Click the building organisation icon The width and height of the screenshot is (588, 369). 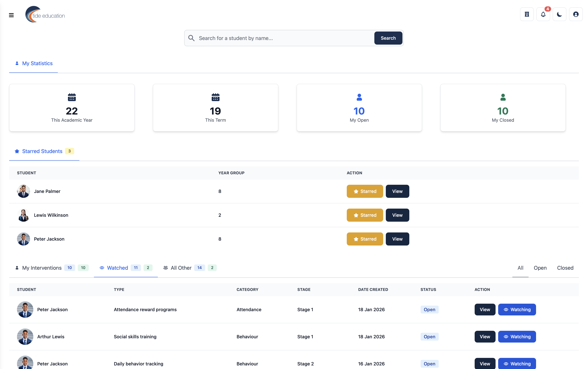[527, 14]
